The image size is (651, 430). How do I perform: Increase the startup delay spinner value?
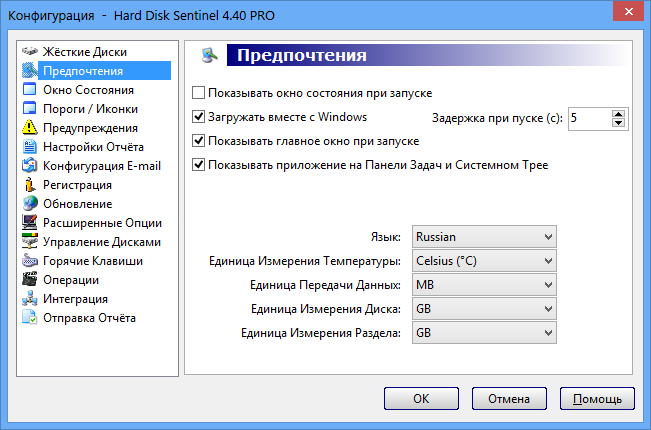tap(618, 114)
